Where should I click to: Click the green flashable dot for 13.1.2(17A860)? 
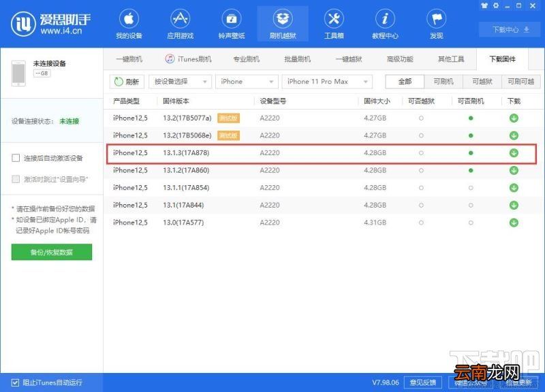(x=471, y=171)
